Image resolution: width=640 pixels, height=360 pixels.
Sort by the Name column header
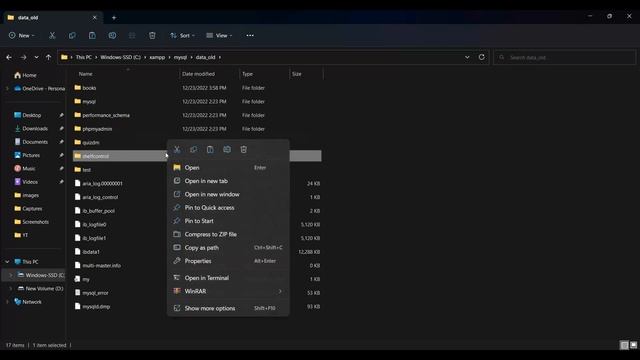click(x=86, y=74)
